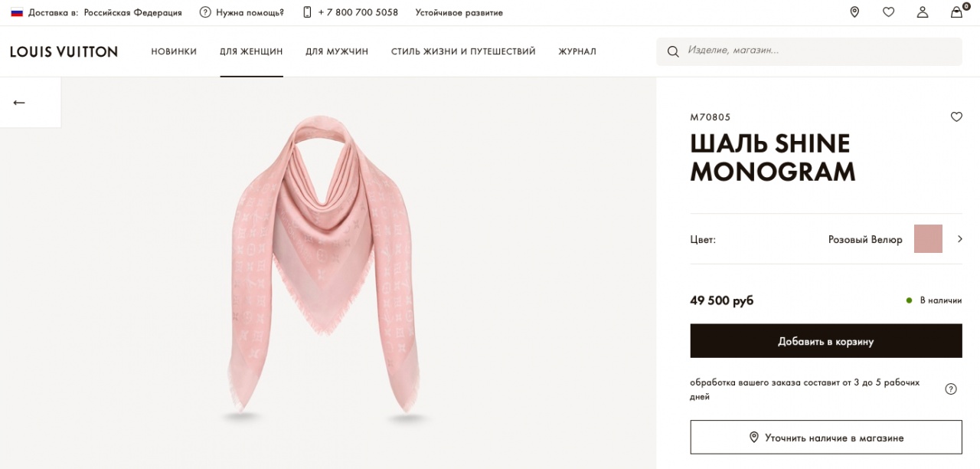
Task: Open the store locator pin icon
Action: click(x=854, y=12)
